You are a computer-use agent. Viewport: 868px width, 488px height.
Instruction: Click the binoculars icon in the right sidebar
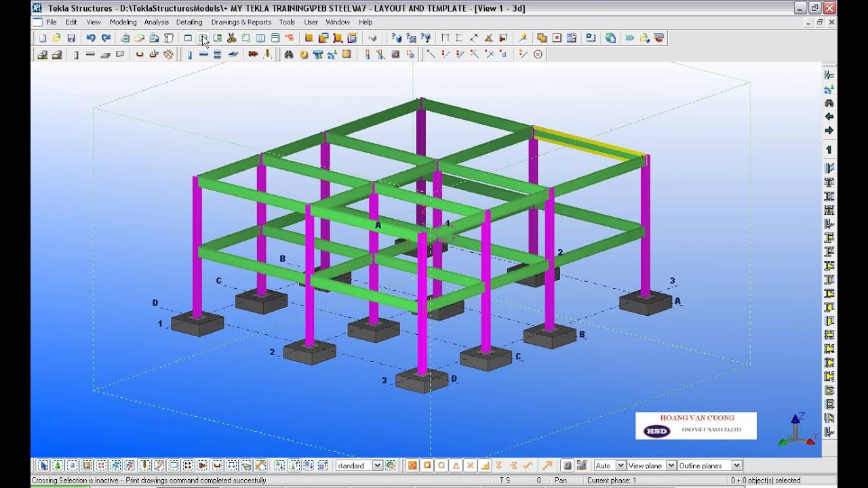[829, 103]
